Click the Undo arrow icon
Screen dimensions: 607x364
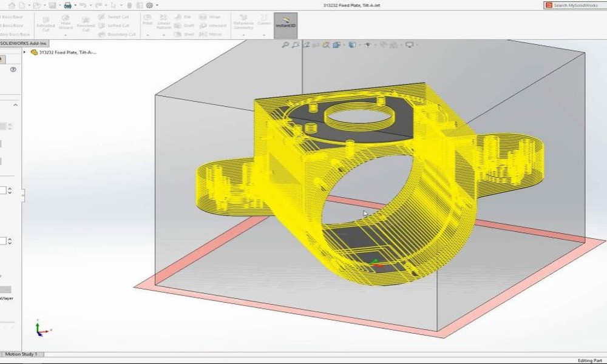[x=82, y=5]
